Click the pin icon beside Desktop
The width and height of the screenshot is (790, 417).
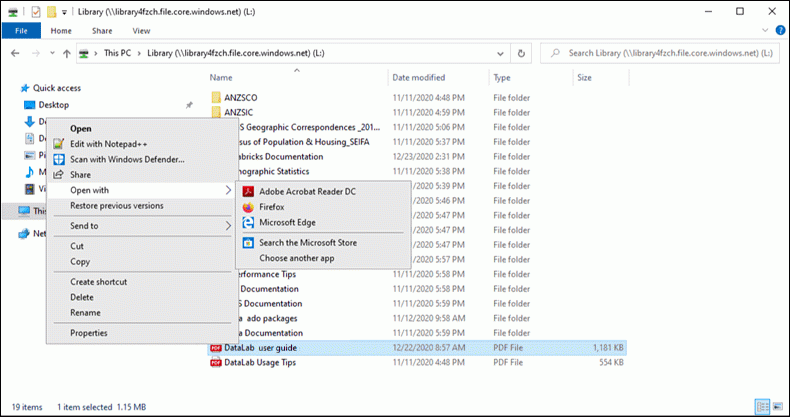189,105
